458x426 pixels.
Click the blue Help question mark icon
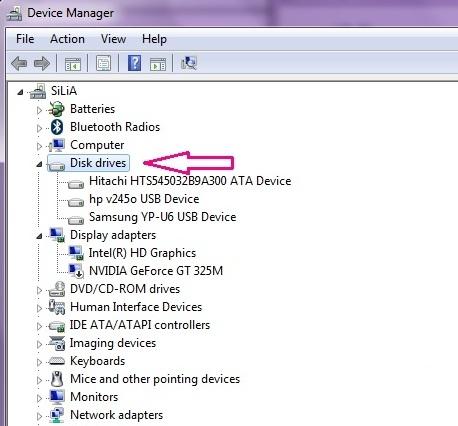(134, 63)
